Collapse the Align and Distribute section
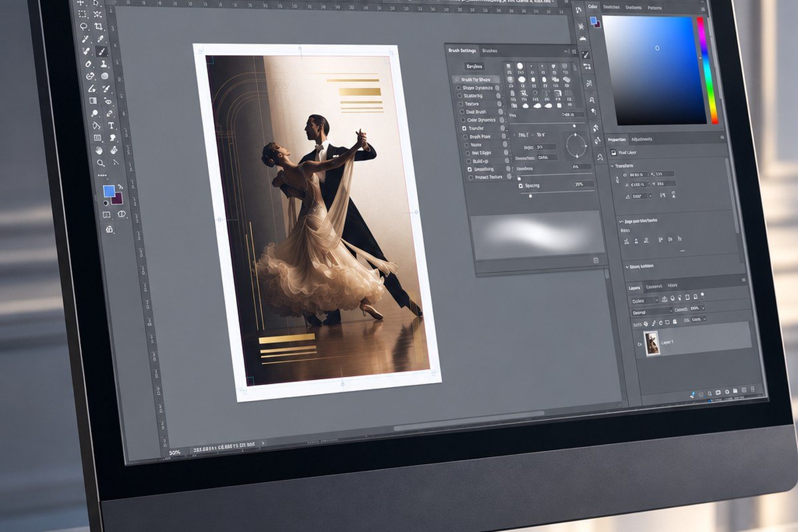The width and height of the screenshot is (798, 532). [x=620, y=221]
